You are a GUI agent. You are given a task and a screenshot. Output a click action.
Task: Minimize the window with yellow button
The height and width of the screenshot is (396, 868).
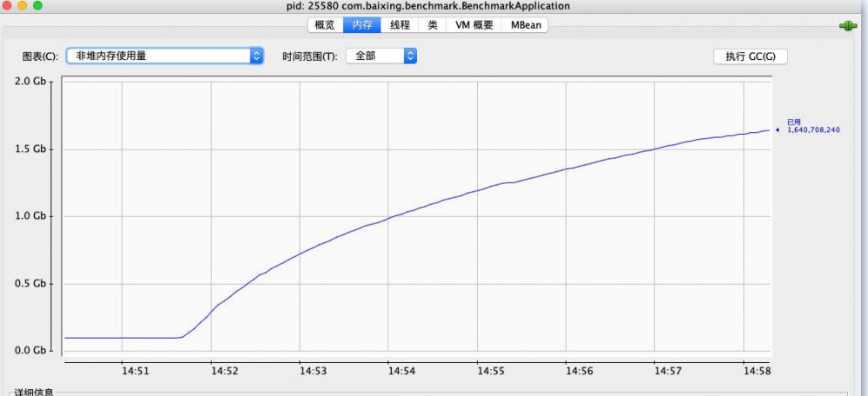(22, 5)
